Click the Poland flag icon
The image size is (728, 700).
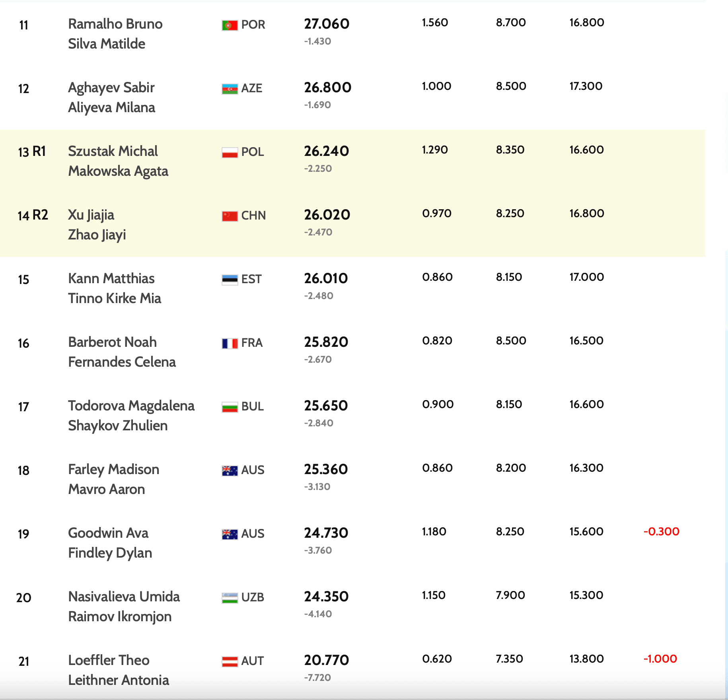point(230,152)
